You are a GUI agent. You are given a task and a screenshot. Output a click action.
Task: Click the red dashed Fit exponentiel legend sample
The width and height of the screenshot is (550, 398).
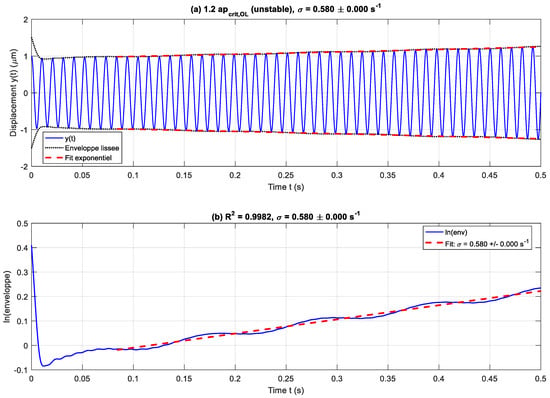[54, 158]
